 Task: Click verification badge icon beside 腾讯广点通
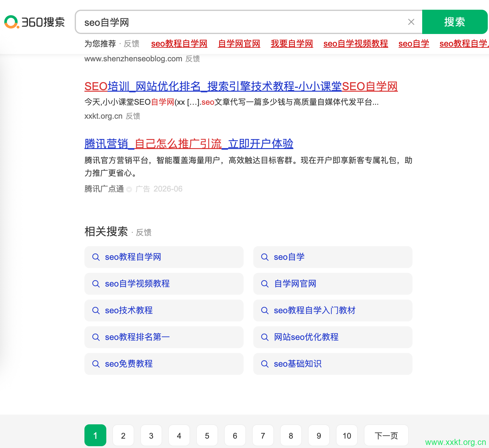[129, 189]
